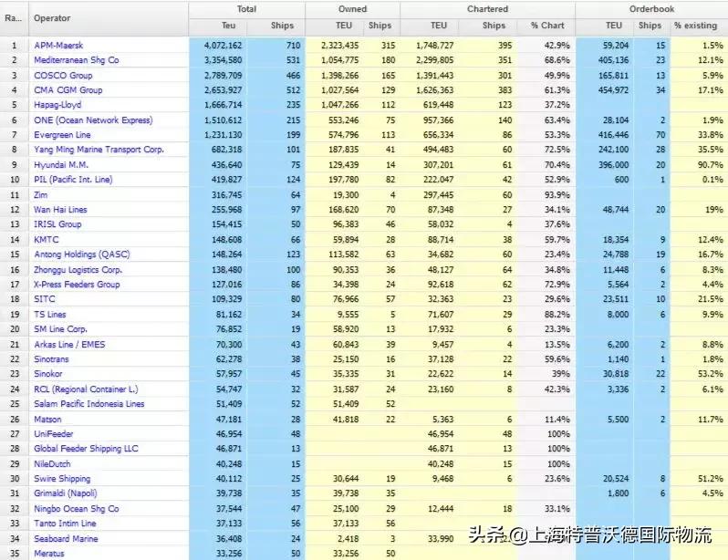Select the Total group header
728x560 pixels.
coord(247,9)
